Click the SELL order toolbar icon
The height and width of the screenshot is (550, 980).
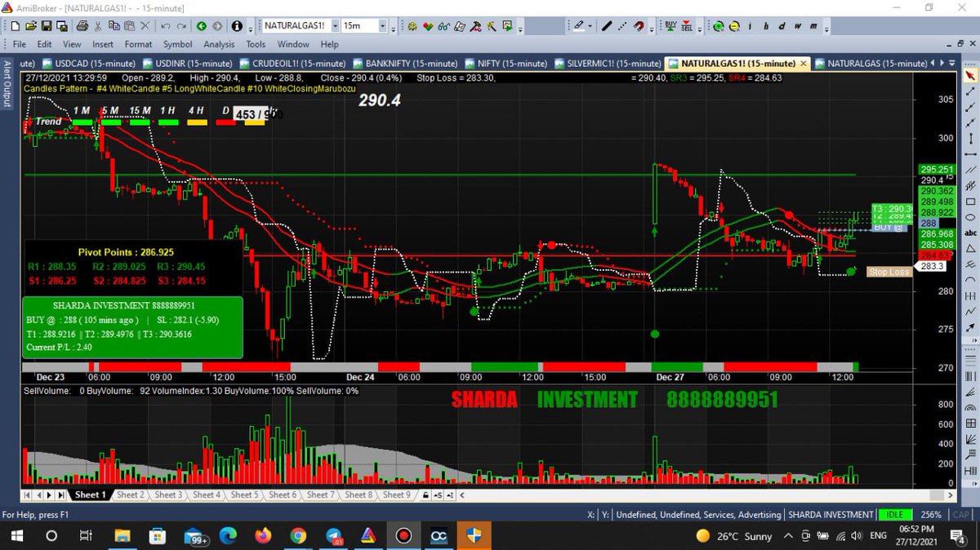point(687,26)
